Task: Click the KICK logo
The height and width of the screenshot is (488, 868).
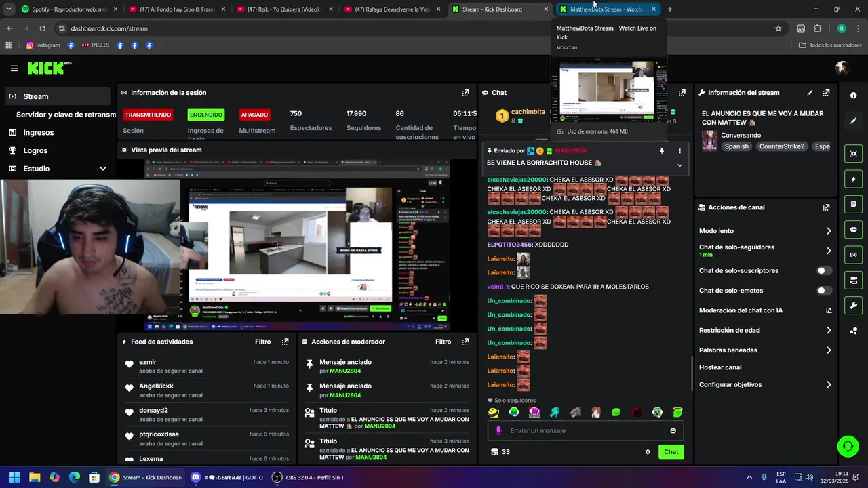Action: 49,68
